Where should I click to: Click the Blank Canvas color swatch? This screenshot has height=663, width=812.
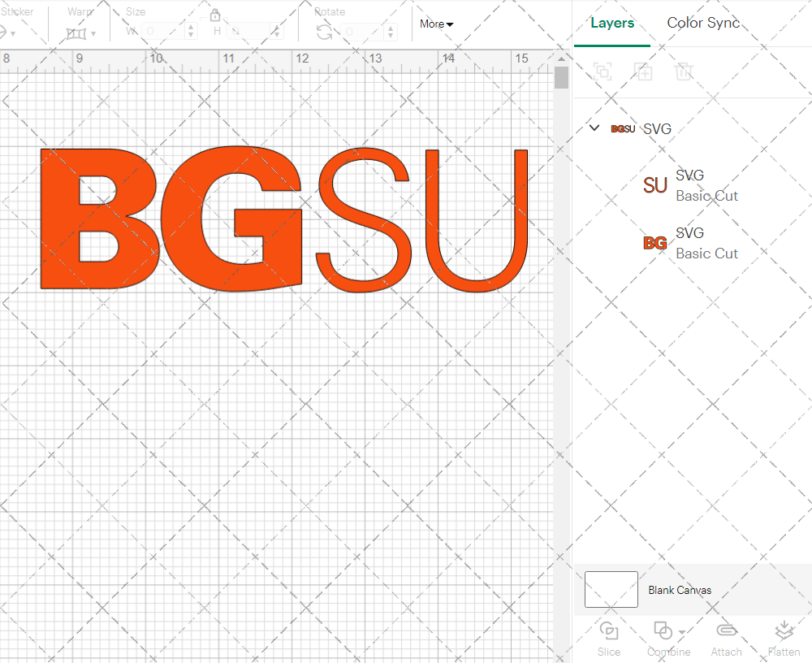tap(611, 590)
